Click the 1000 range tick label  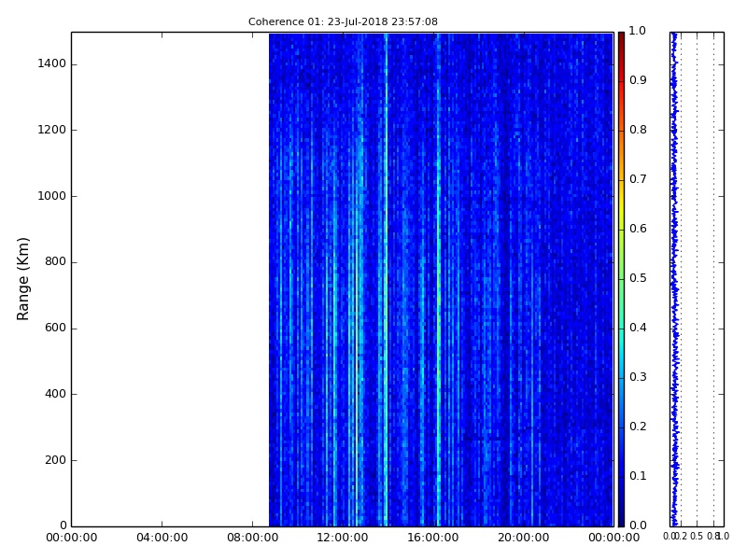point(52,196)
